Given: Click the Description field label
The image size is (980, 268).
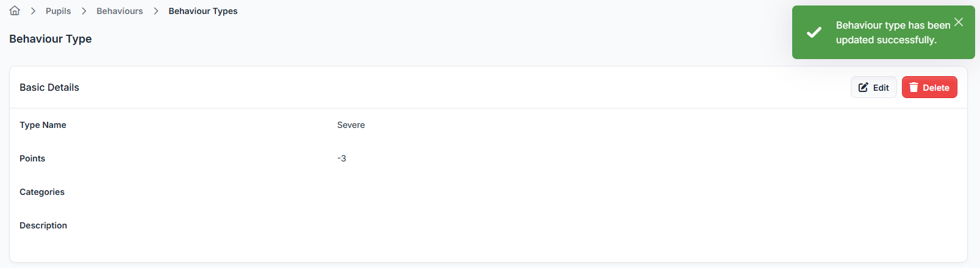Looking at the screenshot, I should (43, 225).
